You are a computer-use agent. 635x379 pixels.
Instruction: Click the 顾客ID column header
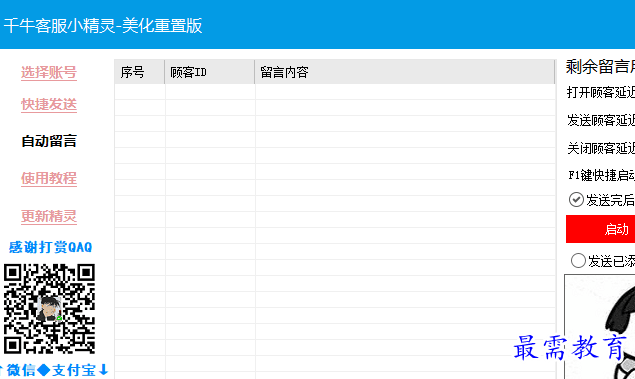coord(210,72)
